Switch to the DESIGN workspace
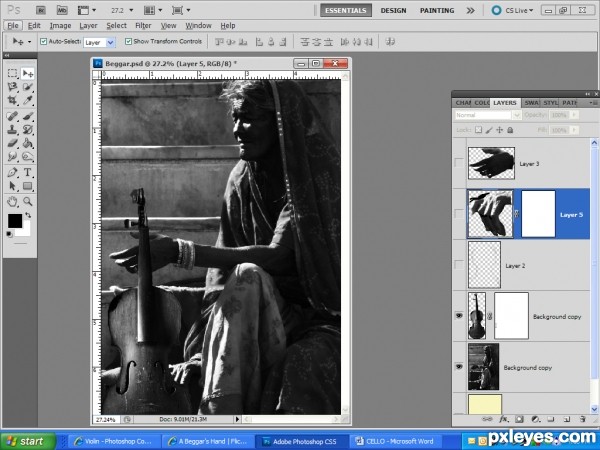The height and width of the screenshot is (450, 600). click(x=393, y=11)
